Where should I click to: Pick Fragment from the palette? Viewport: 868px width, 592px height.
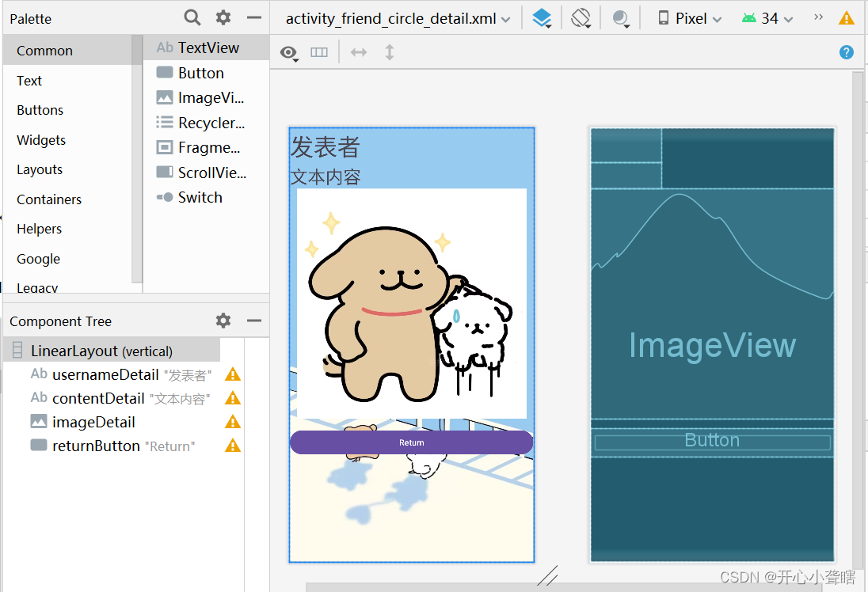point(207,147)
